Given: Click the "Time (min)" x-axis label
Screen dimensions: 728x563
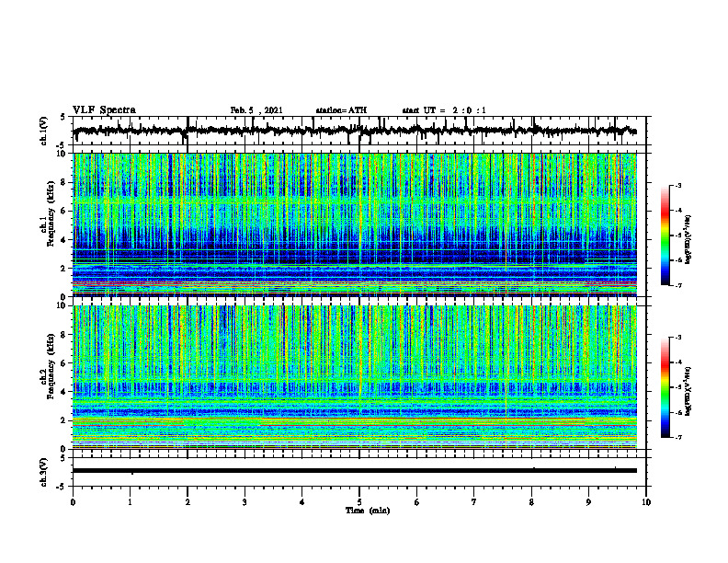Looking at the screenshot, I should pyautogui.click(x=368, y=511).
